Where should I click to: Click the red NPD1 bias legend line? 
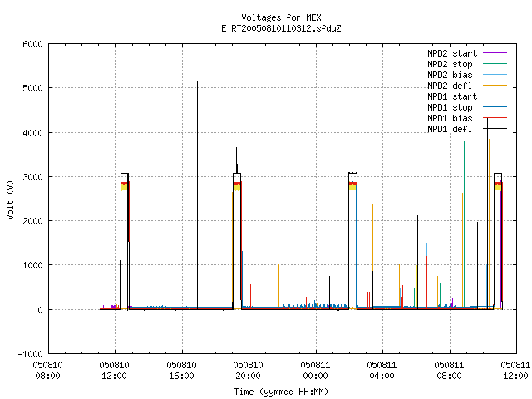tap(495, 118)
